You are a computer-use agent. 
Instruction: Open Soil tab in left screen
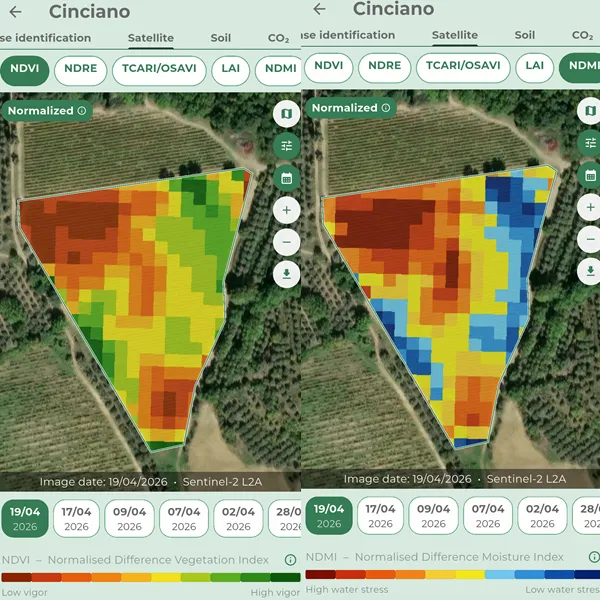(x=221, y=38)
